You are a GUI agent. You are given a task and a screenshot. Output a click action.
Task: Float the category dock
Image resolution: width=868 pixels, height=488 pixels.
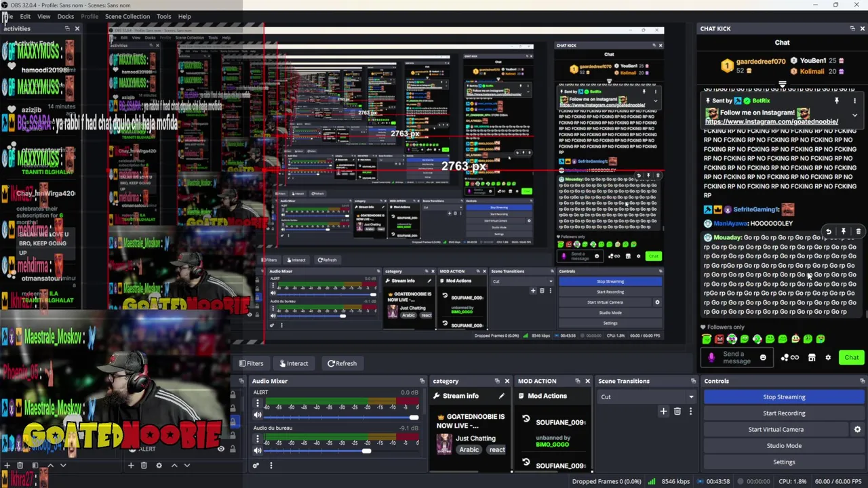pyautogui.click(x=497, y=381)
